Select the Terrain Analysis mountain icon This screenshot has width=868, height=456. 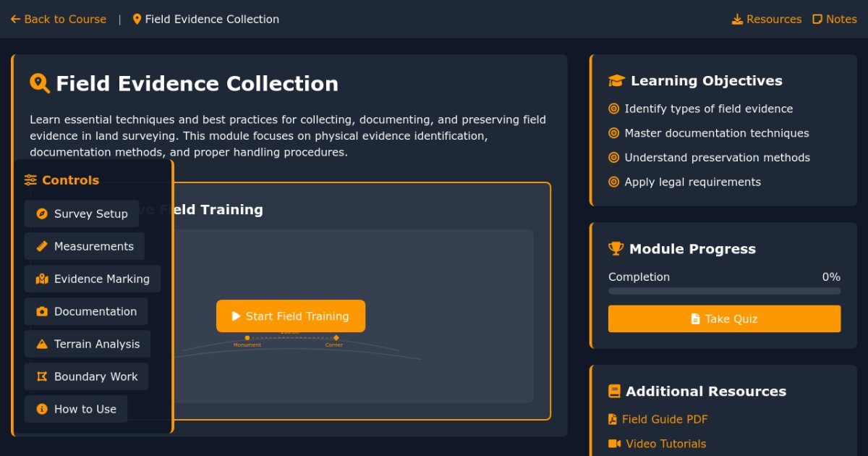coord(41,344)
